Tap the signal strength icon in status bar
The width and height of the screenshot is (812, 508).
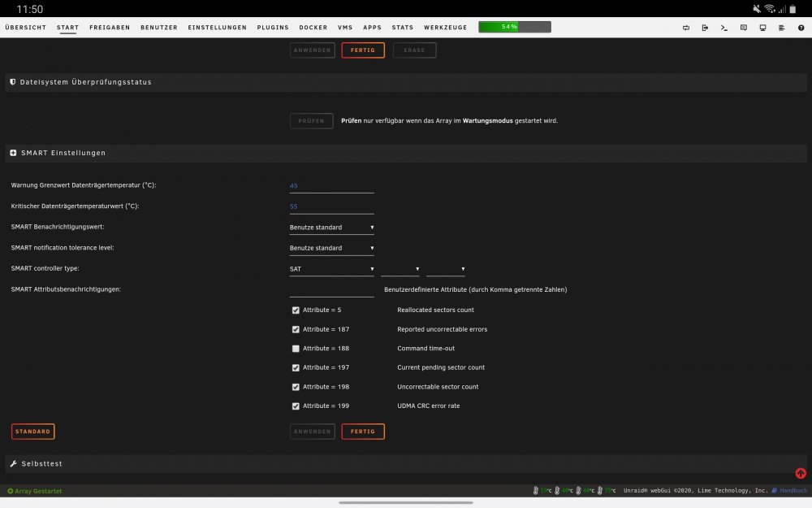[x=781, y=9]
